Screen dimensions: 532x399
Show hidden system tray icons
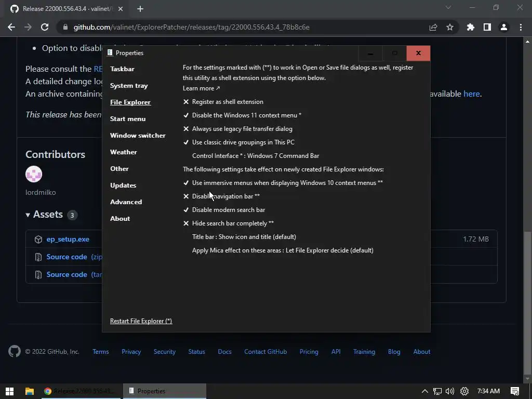(425, 391)
